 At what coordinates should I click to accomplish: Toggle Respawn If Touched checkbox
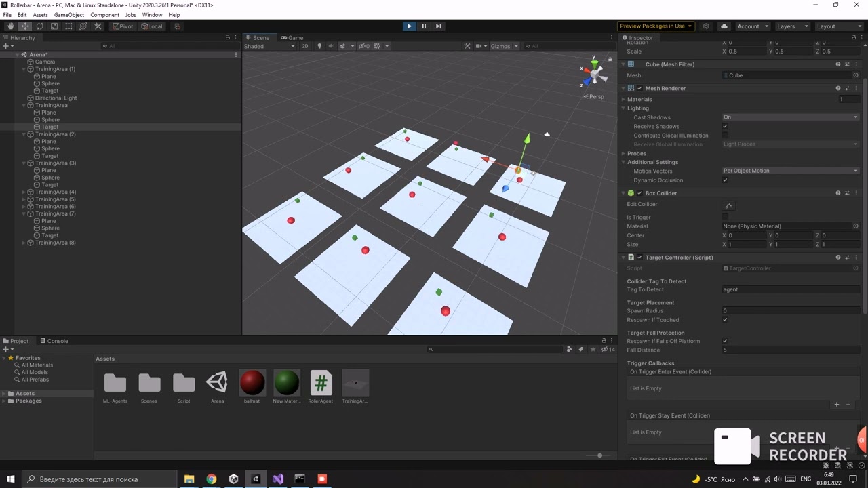(x=726, y=320)
